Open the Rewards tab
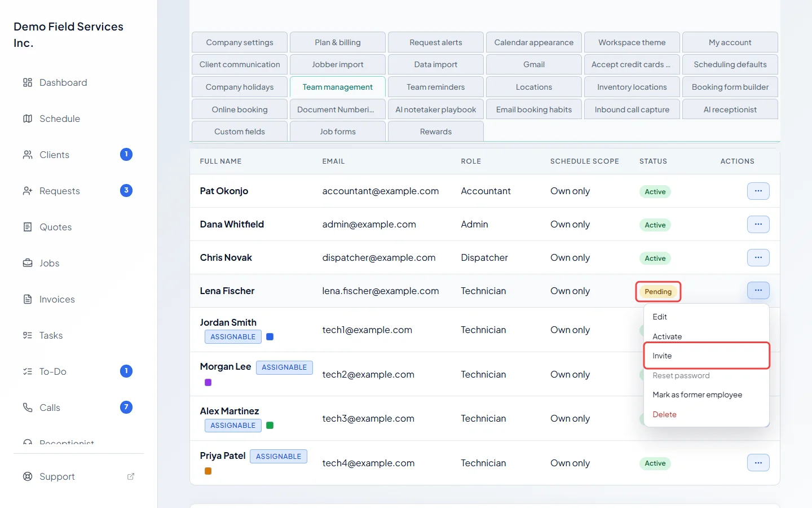 click(x=436, y=132)
